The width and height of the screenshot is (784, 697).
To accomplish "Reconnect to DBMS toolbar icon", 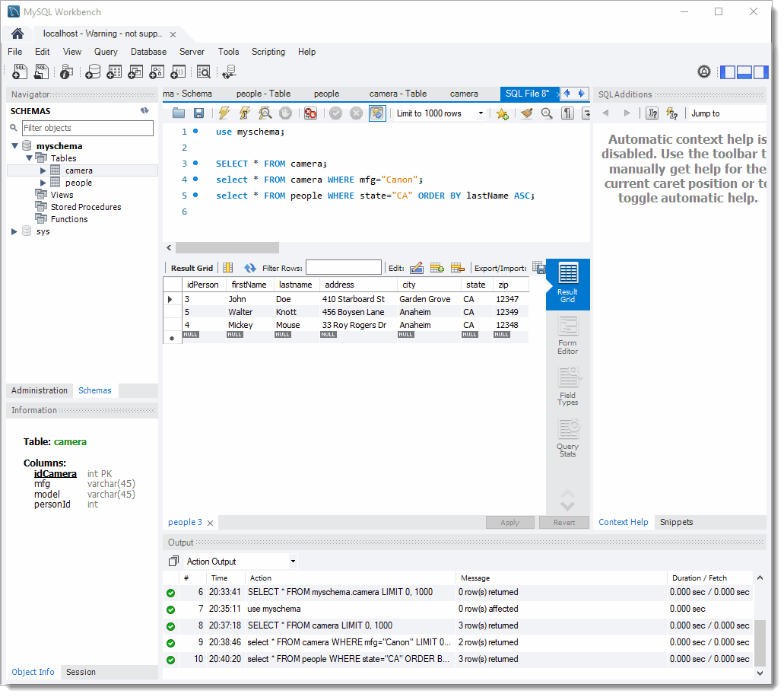I will click(229, 72).
